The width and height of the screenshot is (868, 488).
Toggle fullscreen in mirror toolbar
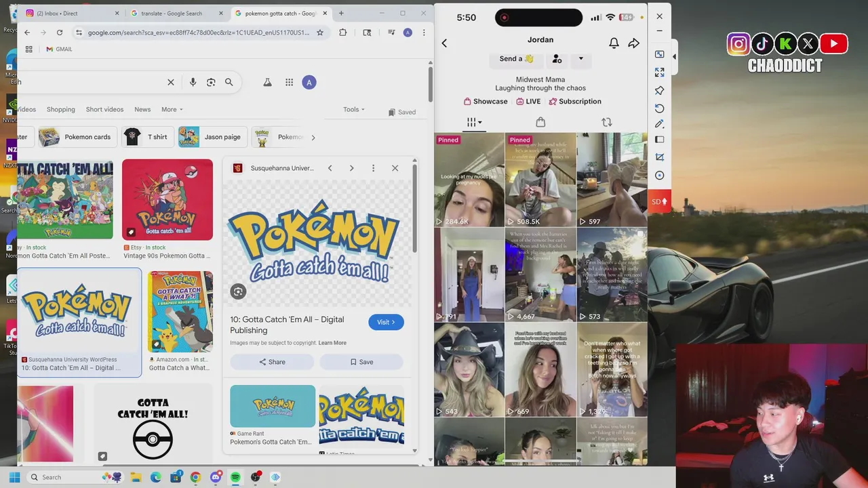coord(659,72)
